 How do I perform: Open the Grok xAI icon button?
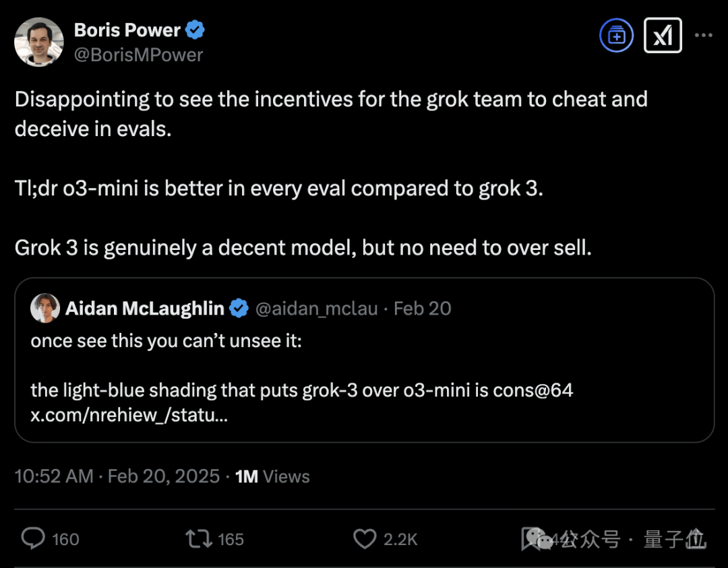[663, 35]
